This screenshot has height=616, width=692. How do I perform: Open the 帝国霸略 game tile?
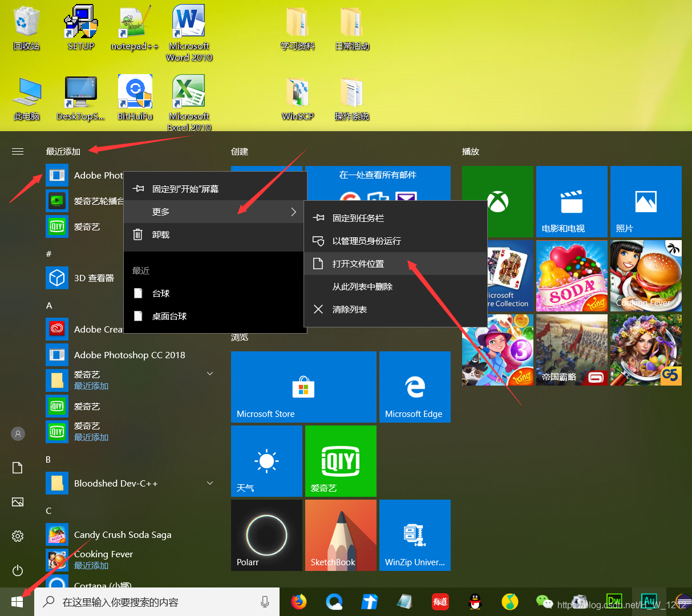pyautogui.click(x=572, y=350)
